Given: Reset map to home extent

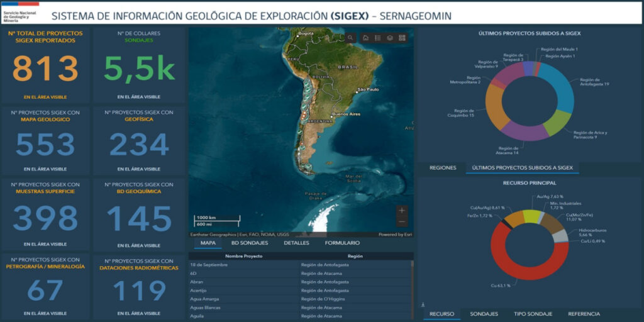Looking at the screenshot, I should (x=365, y=38).
